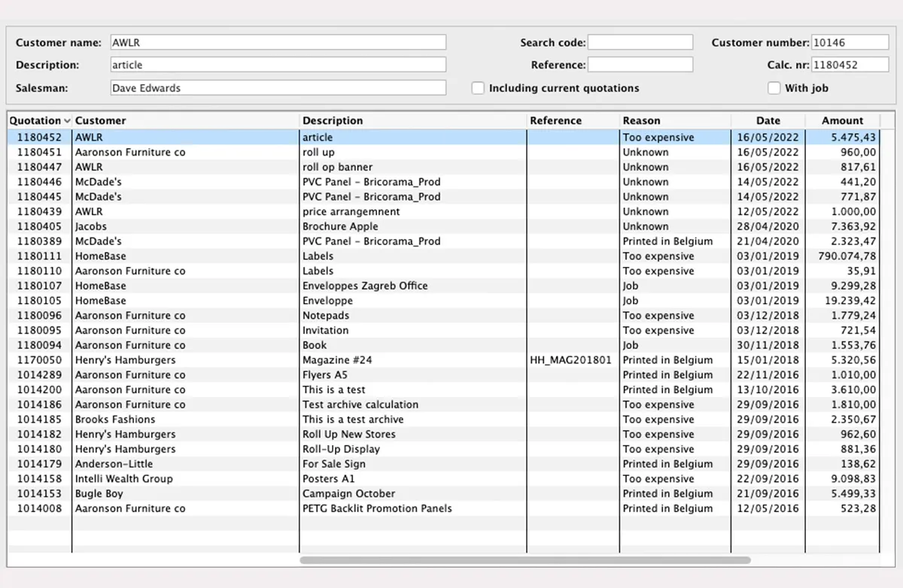Click 'Brochure Apple' description cell
Screen dimensions: 903x588
[x=413, y=226]
